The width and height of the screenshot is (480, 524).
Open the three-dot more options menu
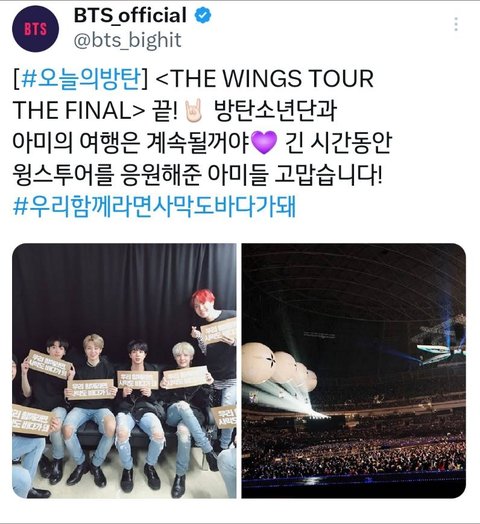(x=456, y=24)
